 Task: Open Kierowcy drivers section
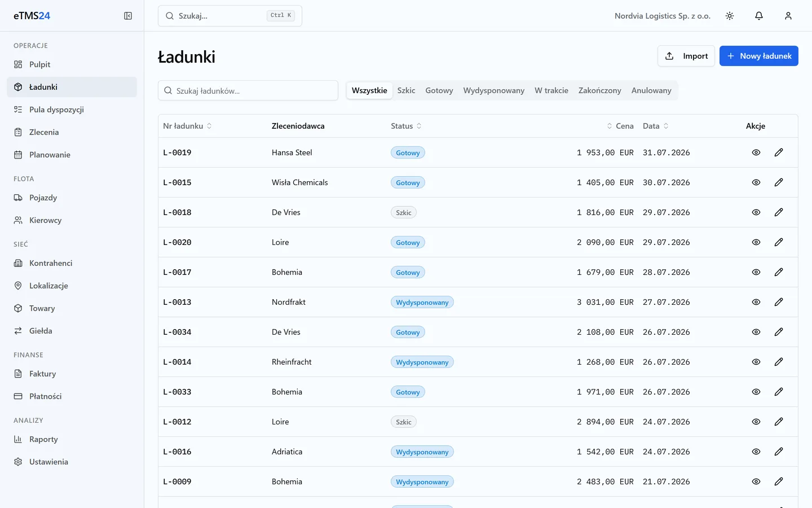72,220
